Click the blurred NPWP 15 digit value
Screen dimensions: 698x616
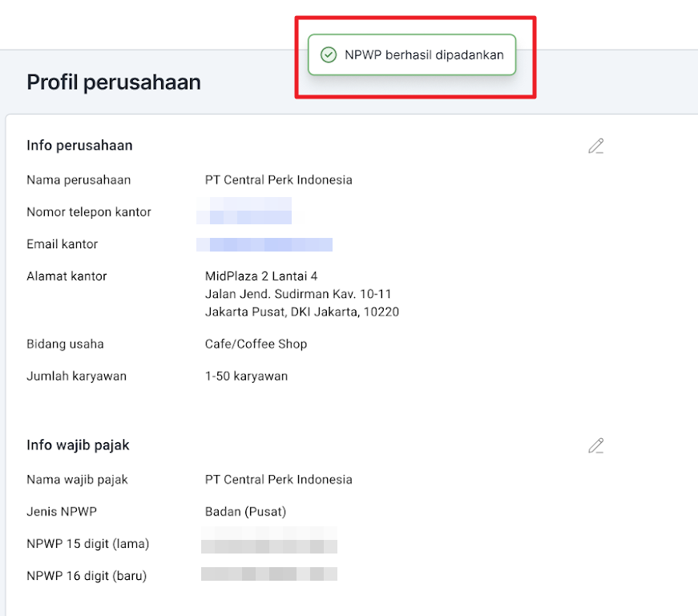pyautogui.click(x=269, y=540)
